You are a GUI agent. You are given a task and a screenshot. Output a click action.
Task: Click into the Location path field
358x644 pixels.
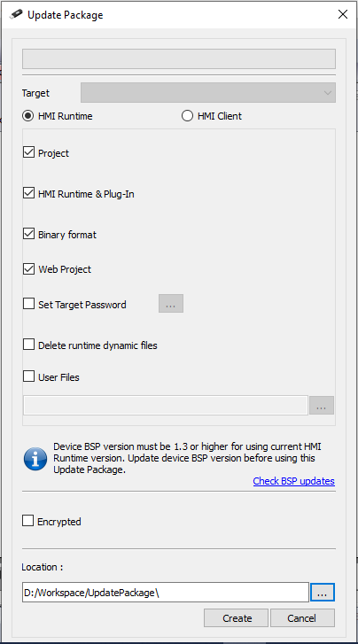point(166,593)
